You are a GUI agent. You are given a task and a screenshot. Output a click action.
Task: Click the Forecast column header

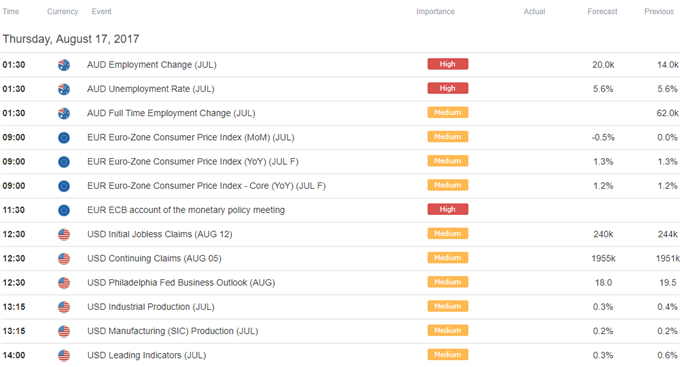click(602, 12)
